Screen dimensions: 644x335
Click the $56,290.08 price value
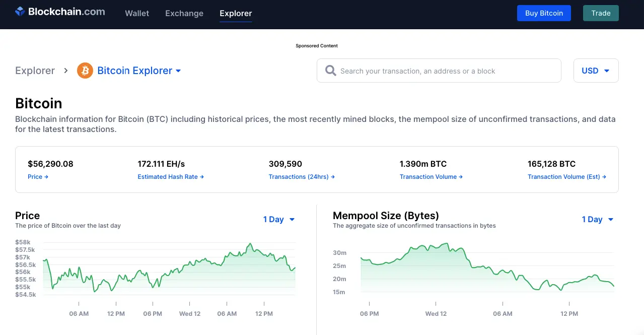pos(50,164)
